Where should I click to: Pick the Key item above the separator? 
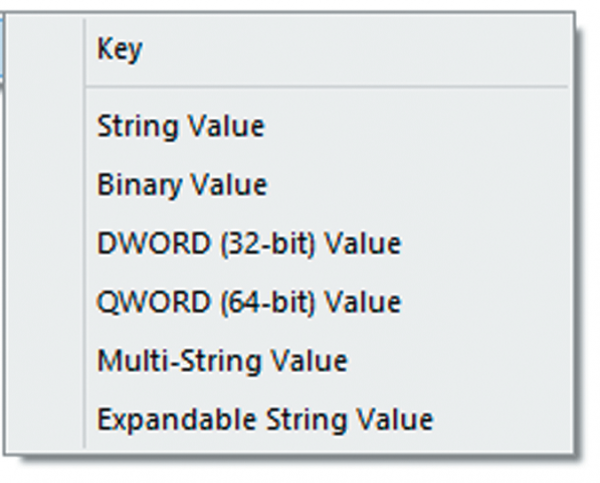[120, 50]
